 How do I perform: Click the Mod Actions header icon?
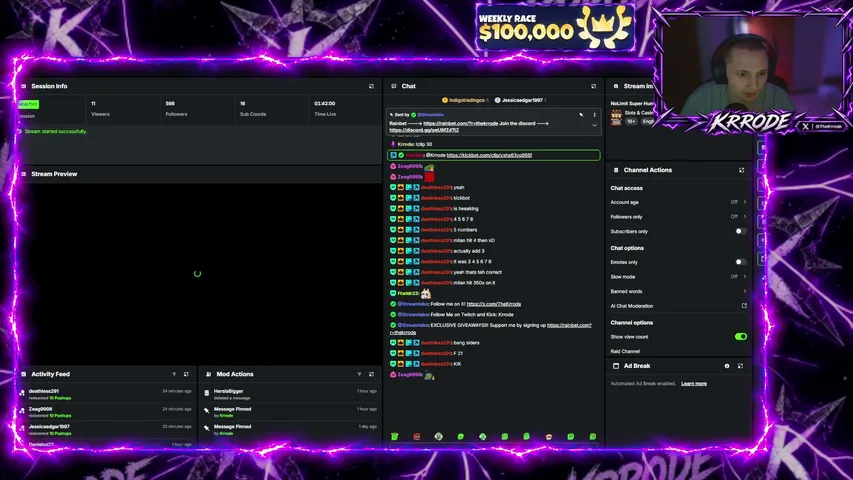coord(208,374)
